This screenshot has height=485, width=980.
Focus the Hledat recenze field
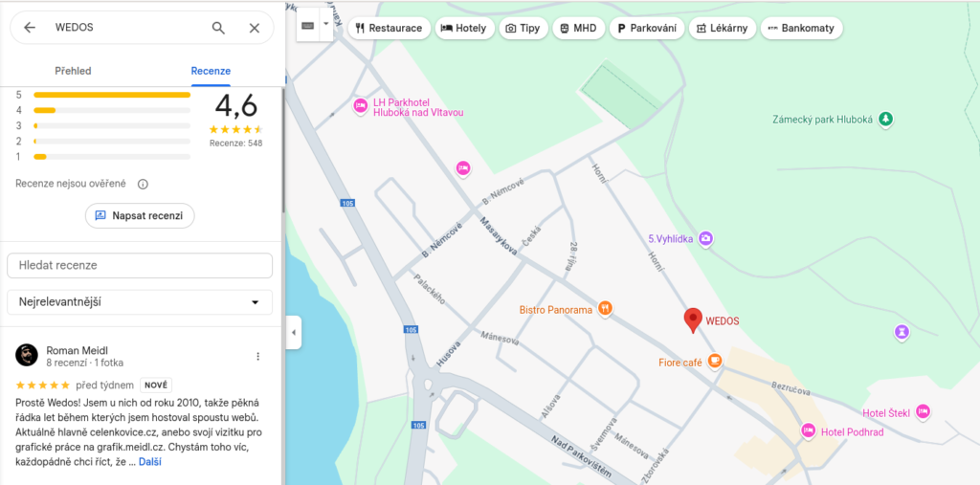point(140,265)
